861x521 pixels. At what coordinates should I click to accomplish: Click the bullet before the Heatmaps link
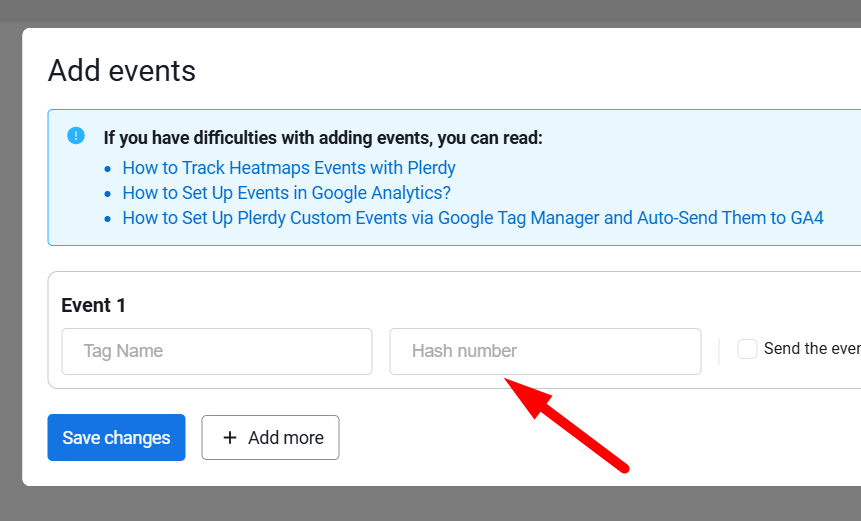[x=108, y=169]
